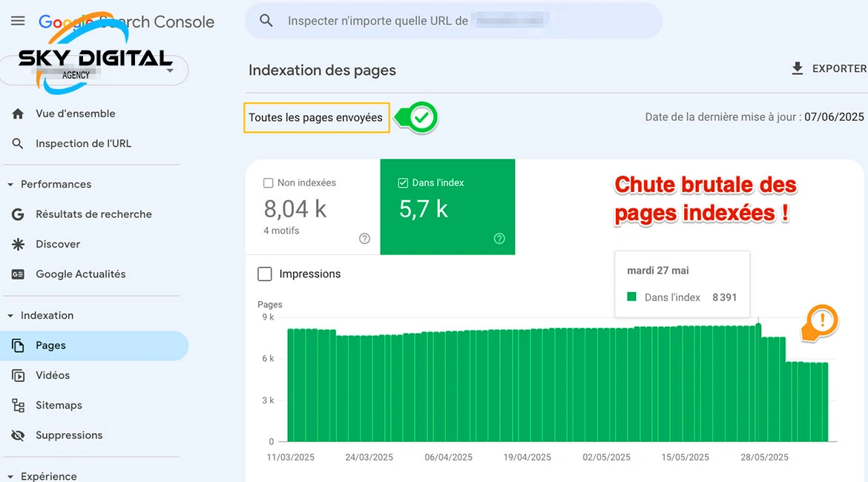Click the Suppressions crossed-eye icon
Image resolution: width=868 pixels, height=482 pixels.
pos(18,435)
